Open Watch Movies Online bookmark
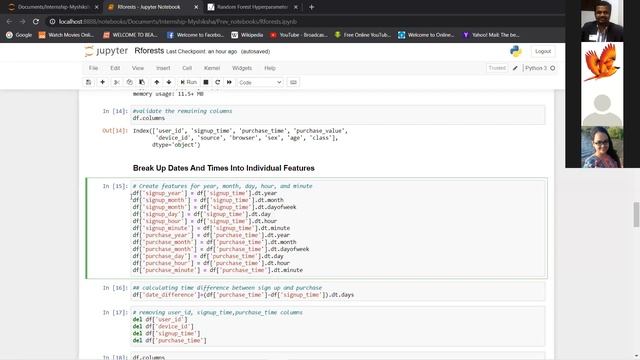Viewport: 640px width, 360px height. 66,35
